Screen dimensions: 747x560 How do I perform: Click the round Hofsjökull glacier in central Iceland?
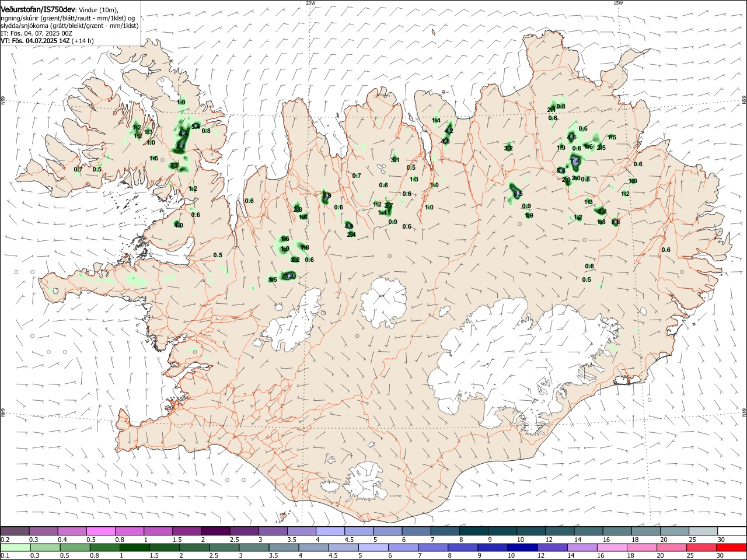coord(383,302)
